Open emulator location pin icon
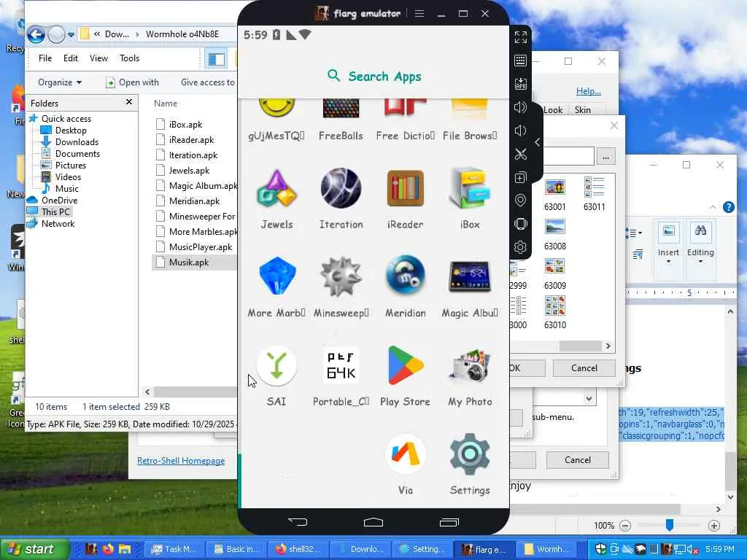This screenshot has width=747, height=560. (521, 201)
